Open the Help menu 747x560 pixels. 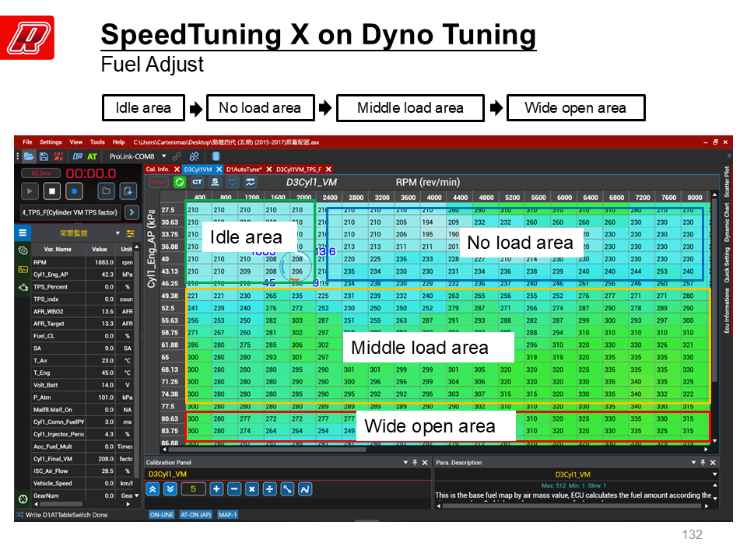point(118,142)
